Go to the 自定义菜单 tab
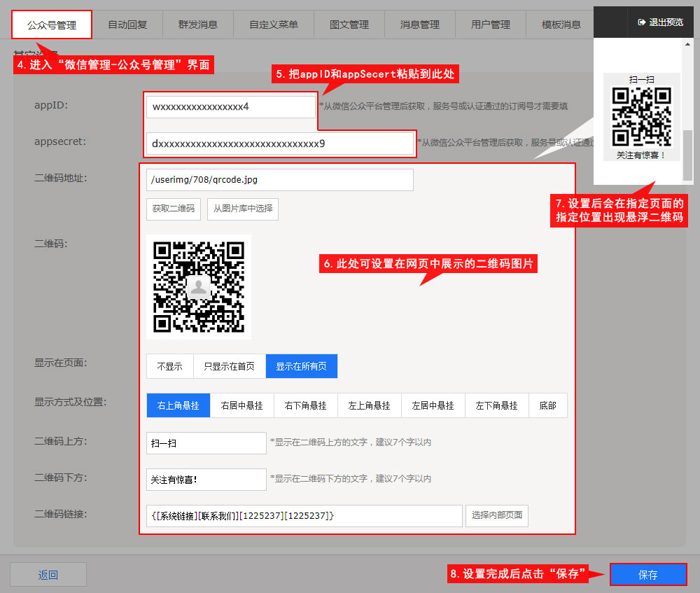This screenshot has width=700, height=593. 273,25
